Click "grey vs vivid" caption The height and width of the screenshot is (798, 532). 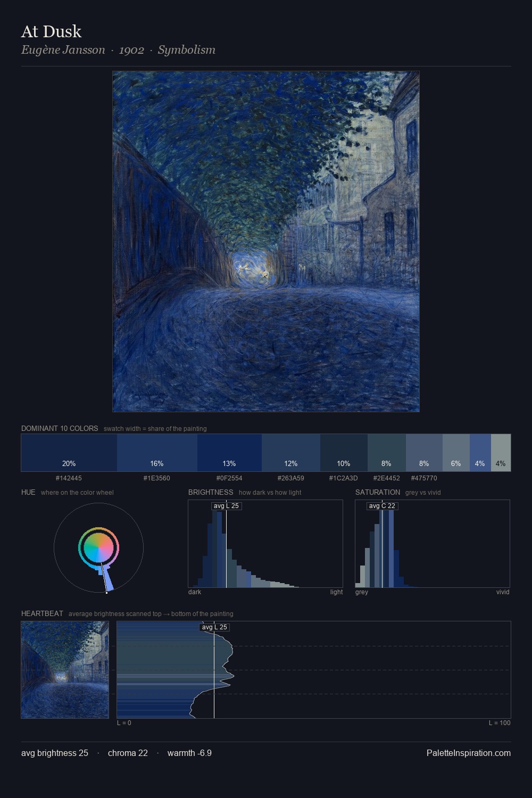pyautogui.click(x=423, y=493)
